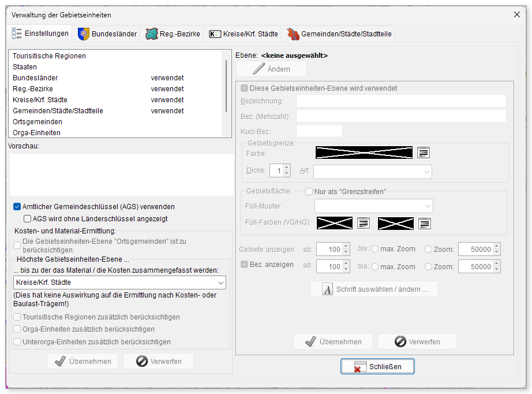Click the first Füll-Farben color swatch

[x=335, y=224]
